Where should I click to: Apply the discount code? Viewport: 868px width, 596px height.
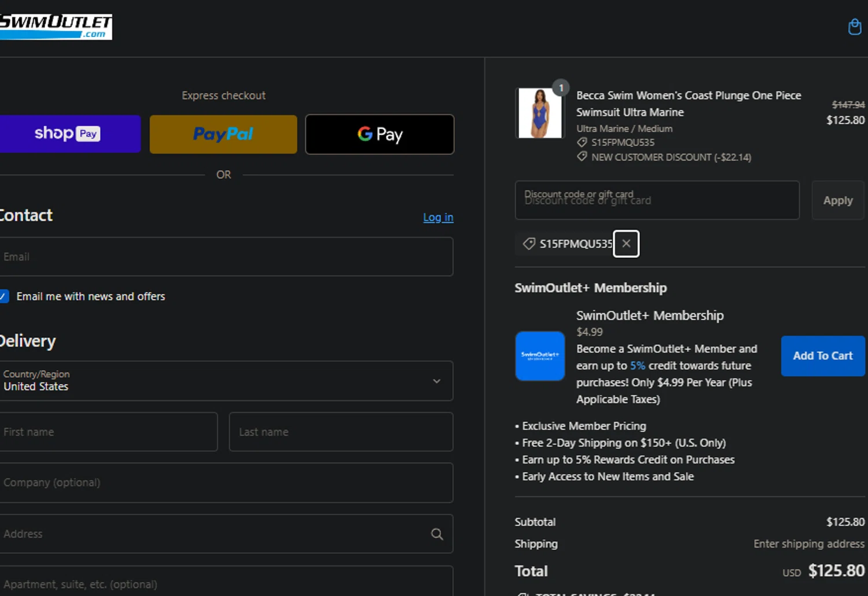(838, 200)
